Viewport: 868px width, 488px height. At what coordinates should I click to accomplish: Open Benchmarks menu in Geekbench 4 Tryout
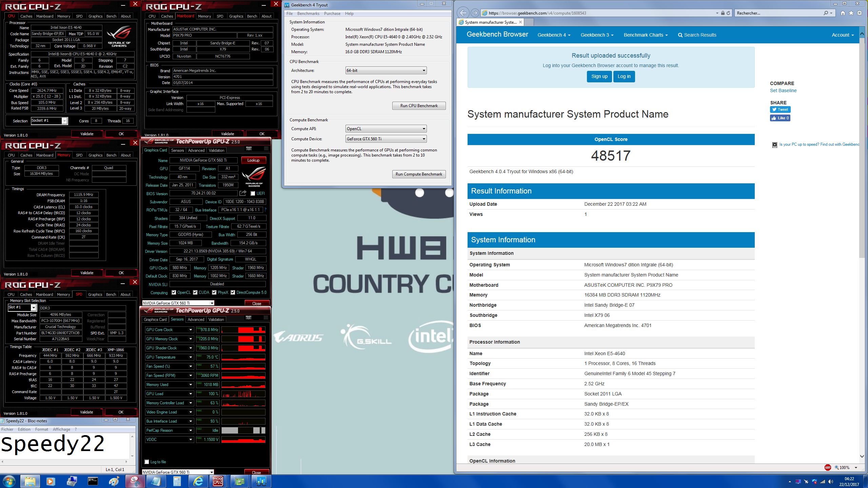point(308,14)
